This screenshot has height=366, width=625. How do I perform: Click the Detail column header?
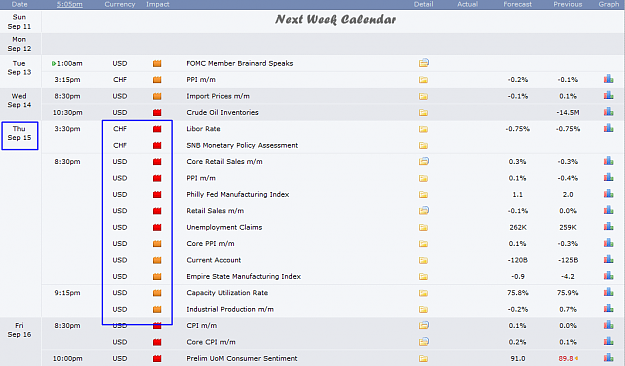click(423, 4)
